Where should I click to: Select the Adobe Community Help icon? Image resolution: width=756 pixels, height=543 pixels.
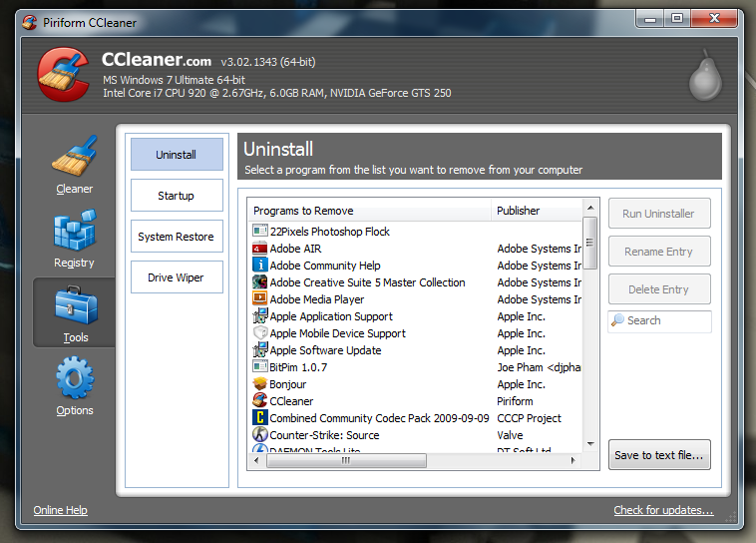[x=260, y=265]
